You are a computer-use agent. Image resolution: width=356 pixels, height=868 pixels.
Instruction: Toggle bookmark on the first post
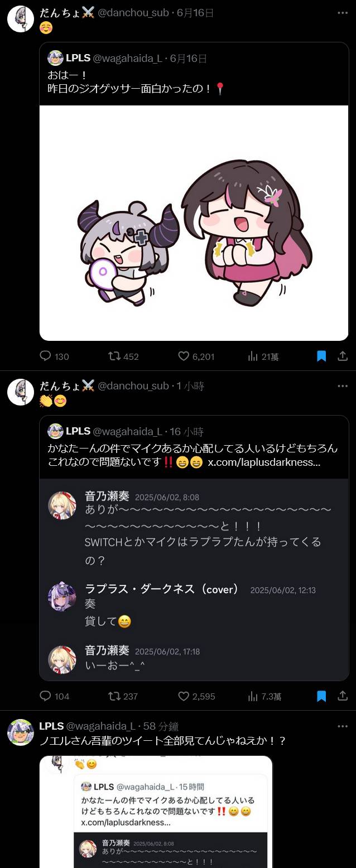point(321,356)
